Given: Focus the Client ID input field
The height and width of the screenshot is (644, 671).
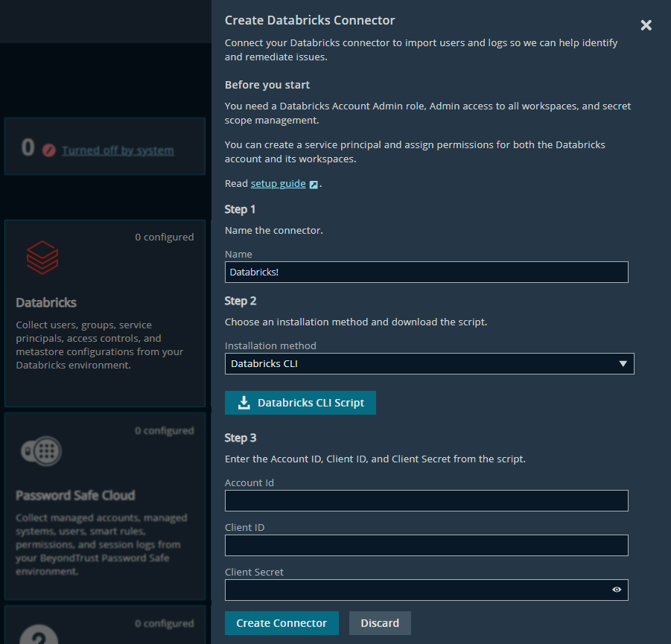Looking at the screenshot, I should pos(426,545).
